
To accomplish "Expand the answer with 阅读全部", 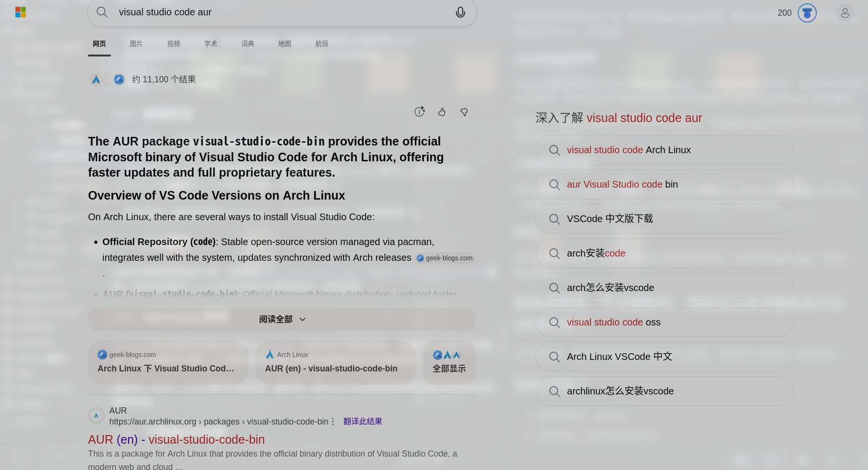I will 282,319.
